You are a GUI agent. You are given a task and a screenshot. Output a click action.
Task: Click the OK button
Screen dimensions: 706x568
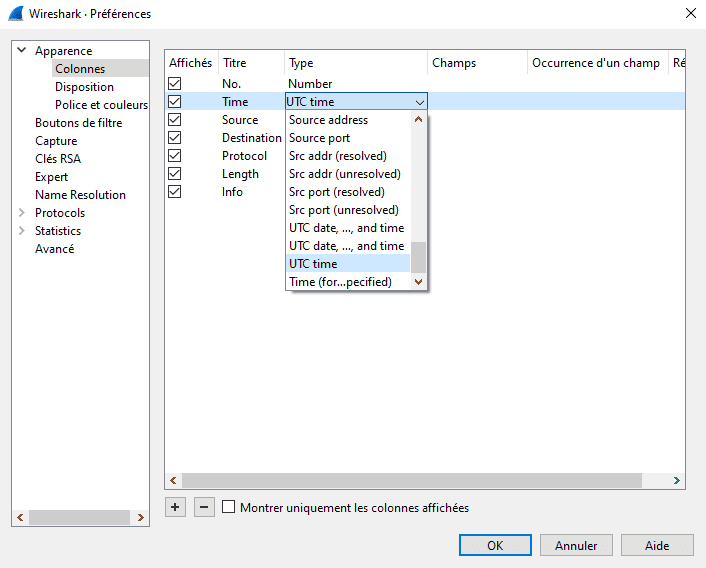point(495,545)
